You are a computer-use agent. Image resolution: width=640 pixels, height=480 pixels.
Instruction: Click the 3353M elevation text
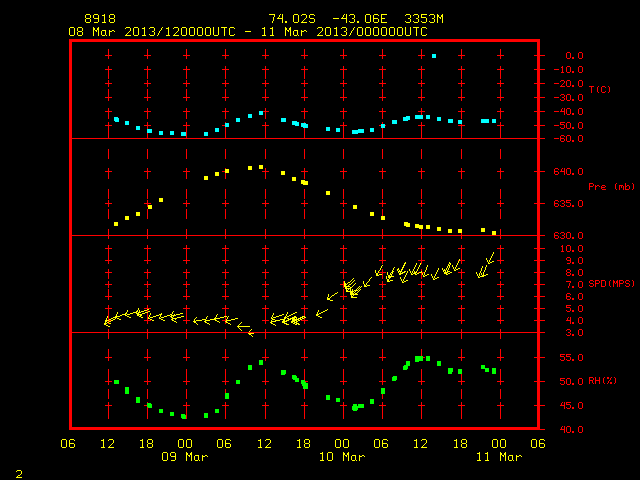pyautogui.click(x=424, y=19)
